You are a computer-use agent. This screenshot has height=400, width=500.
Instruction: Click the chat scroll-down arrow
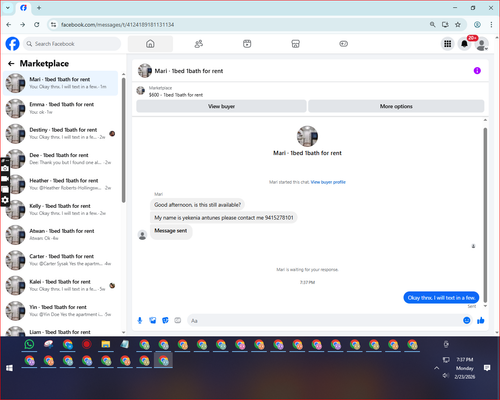(x=485, y=306)
